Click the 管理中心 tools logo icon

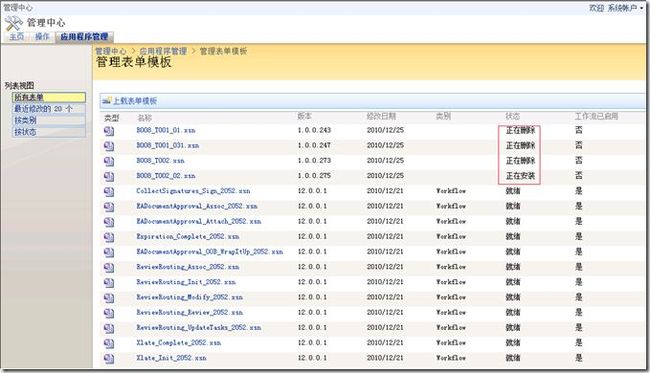tap(14, 24)
